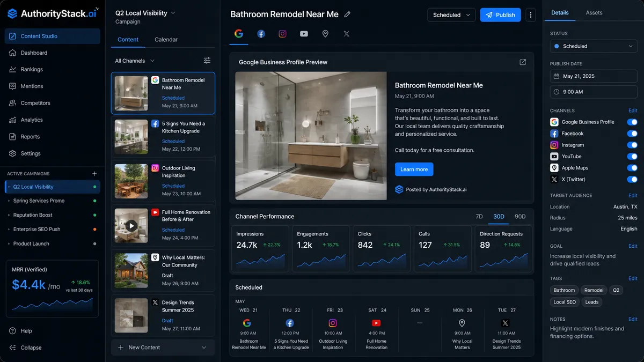This screenshot has height=362, width=644.
Task: Select Content Studio in the sidebar
Action: [53, 36]
